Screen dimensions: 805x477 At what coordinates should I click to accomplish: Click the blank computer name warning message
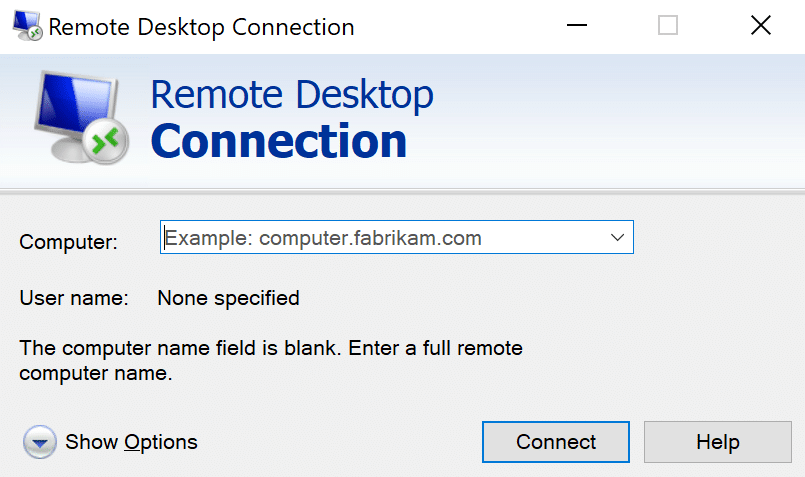click(x=270, y=362)
